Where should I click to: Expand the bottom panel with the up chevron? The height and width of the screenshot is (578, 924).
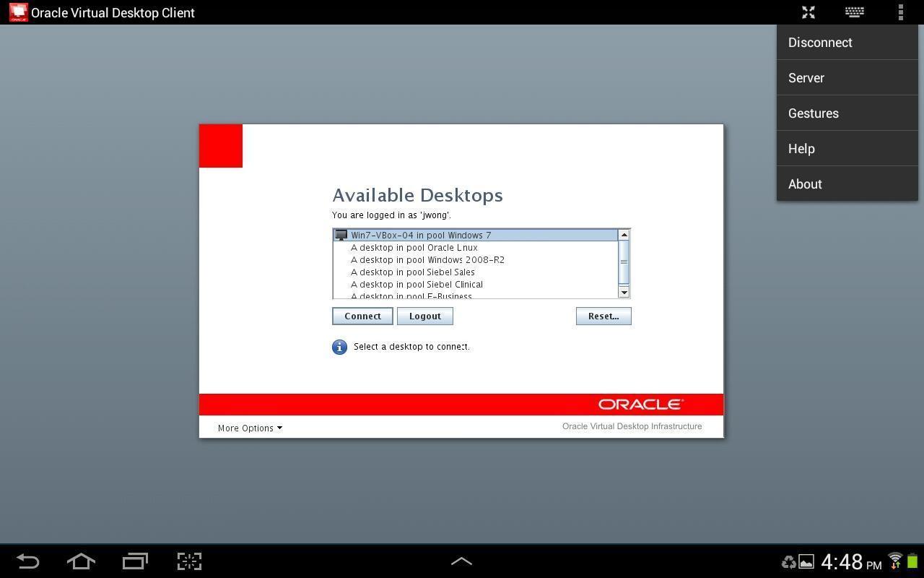(x=461, y=561)
